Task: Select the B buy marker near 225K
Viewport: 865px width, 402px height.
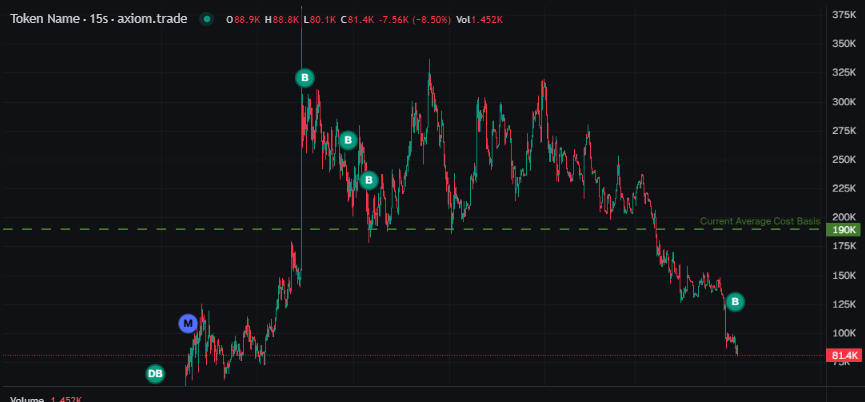Action: click(x=369, y=180)
